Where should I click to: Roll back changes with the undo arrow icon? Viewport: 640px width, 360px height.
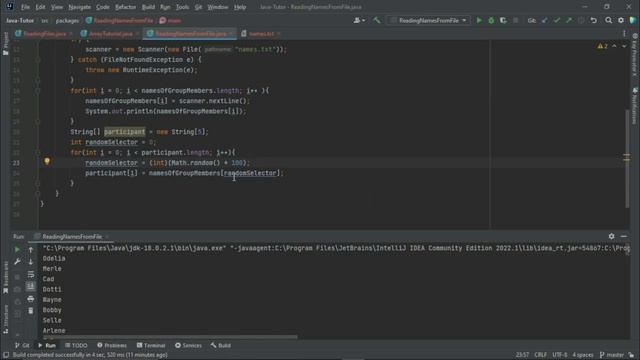(593, 20)
